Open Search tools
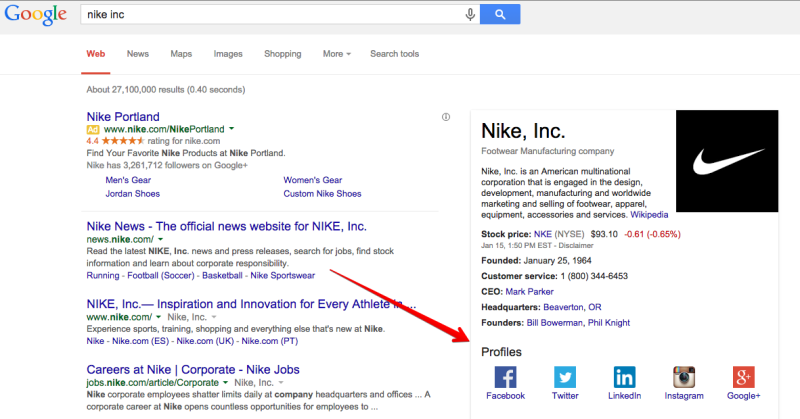Viewport: 800px width, 419px height. [394, 54]
